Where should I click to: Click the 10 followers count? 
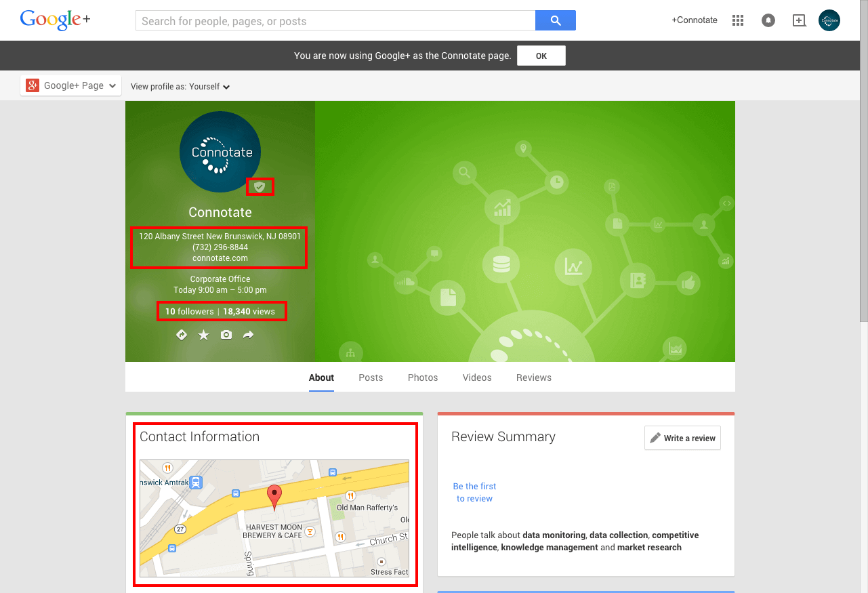coord(190,312)
